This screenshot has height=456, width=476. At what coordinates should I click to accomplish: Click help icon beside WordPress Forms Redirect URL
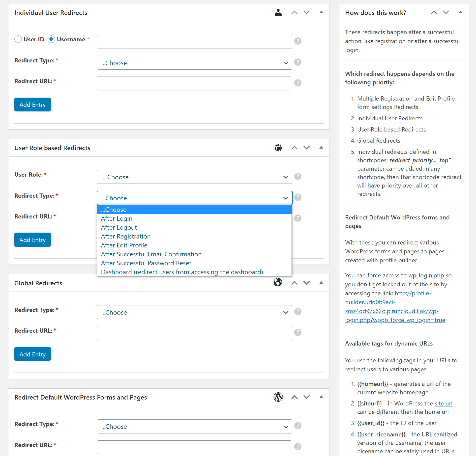pos(298,447)
